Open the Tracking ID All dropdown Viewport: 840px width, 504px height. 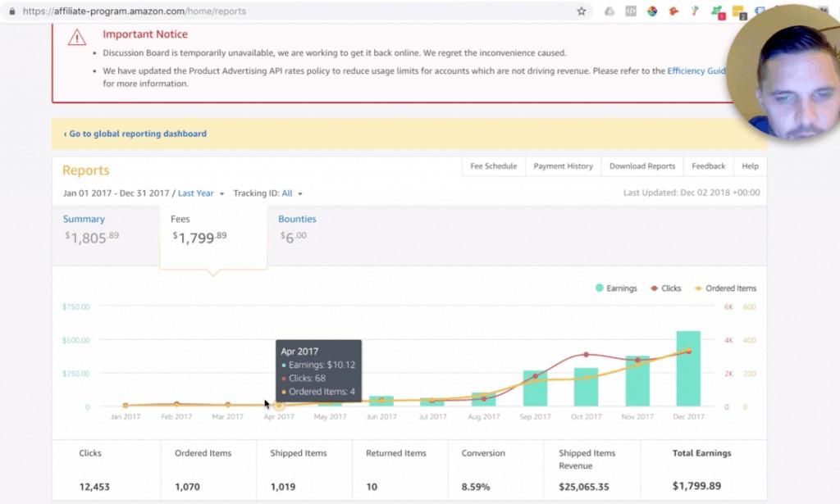pos(292,193)
